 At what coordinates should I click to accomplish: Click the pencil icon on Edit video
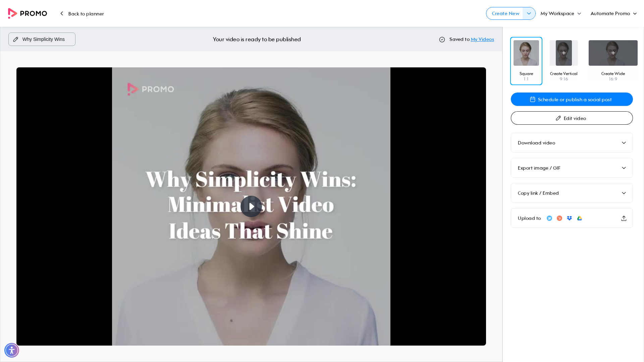pyautogui.click(x=558, y=118)
